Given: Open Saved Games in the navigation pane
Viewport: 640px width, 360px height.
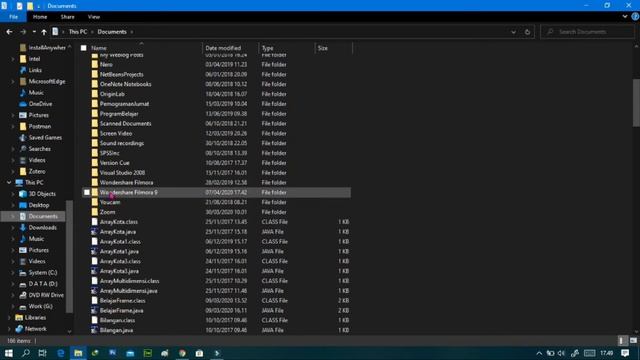Looking at the screenshot, I should (45, 138).
